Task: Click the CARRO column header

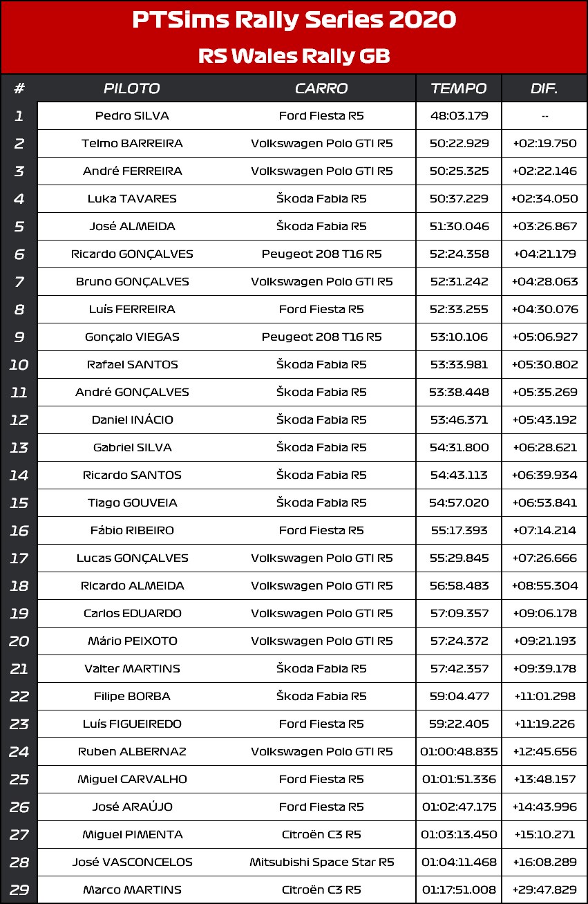Action: click(321, 88)
